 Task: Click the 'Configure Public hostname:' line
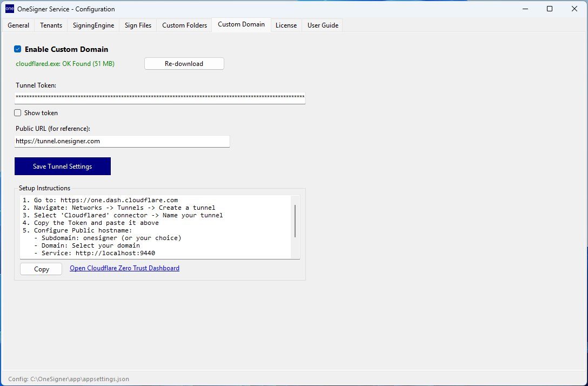77,230
